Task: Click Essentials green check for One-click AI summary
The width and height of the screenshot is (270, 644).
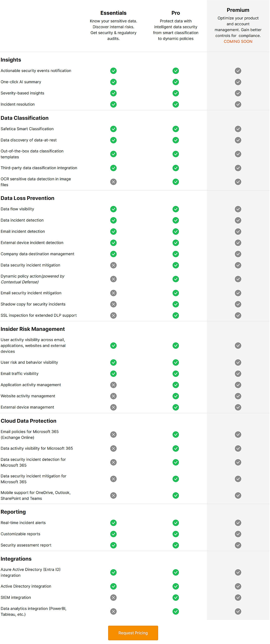Action: (113, 82)
